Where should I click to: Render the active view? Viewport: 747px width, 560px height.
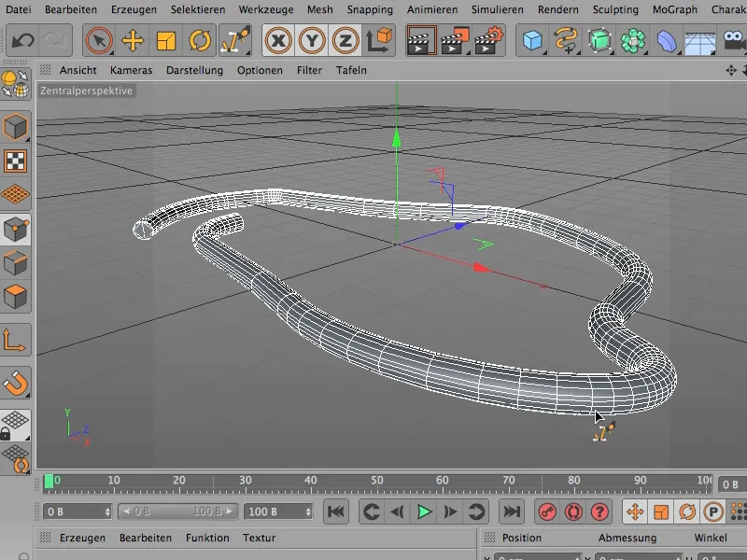[421, 40]
